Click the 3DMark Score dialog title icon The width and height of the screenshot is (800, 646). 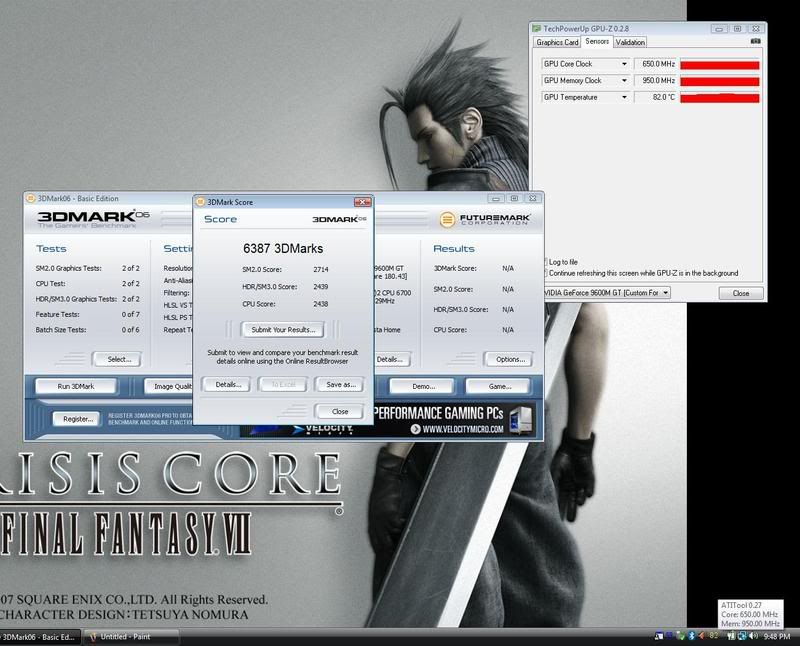(201, 202)
